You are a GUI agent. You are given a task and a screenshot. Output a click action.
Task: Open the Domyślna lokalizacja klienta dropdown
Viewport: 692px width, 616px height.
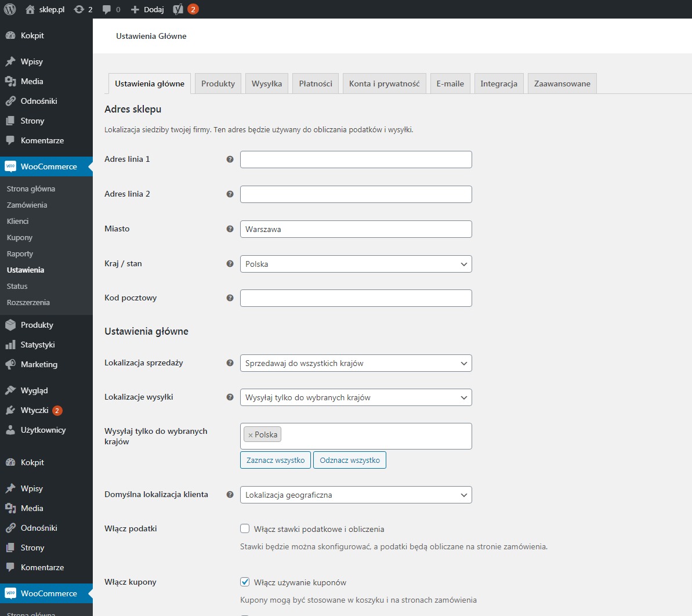[356, 495]
